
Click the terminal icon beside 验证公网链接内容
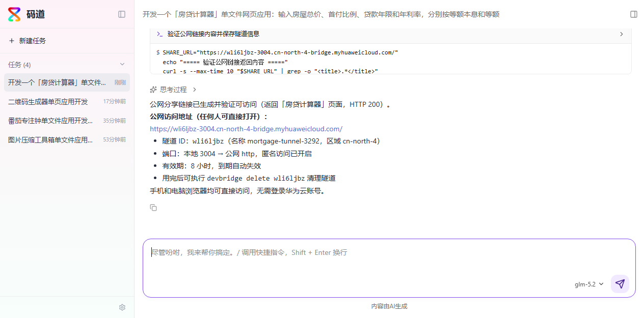click(x=160, y=34)
